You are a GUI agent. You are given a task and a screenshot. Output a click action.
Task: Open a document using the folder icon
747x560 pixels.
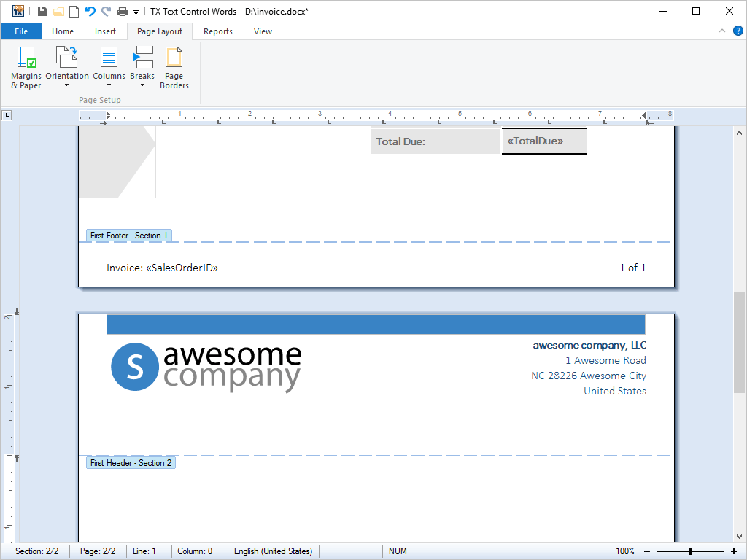click(x=58, y=11)
